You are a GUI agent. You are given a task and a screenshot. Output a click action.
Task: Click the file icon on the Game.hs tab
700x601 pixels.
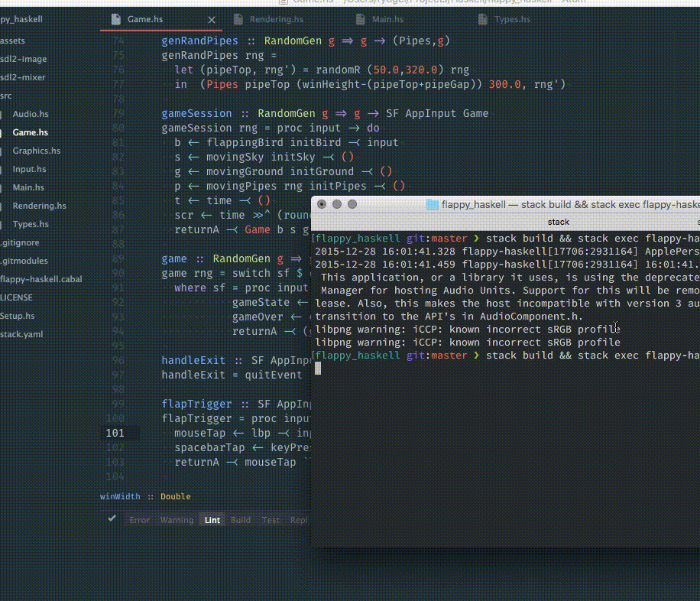click(116, 20)
